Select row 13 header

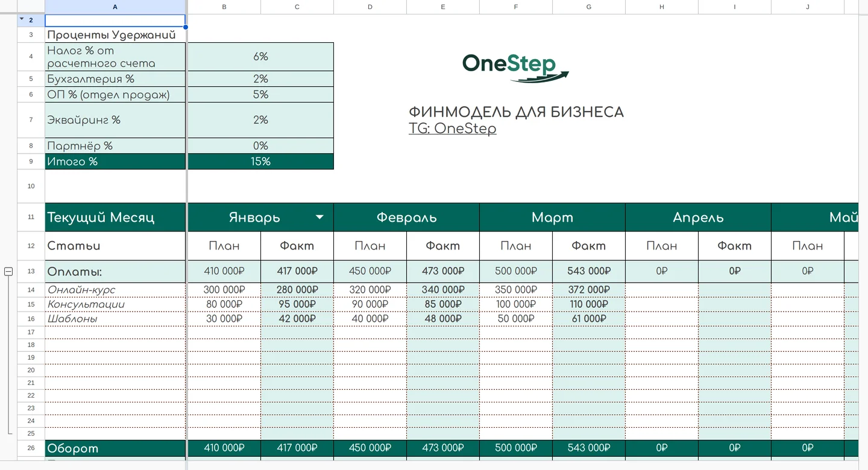[31, 272]
